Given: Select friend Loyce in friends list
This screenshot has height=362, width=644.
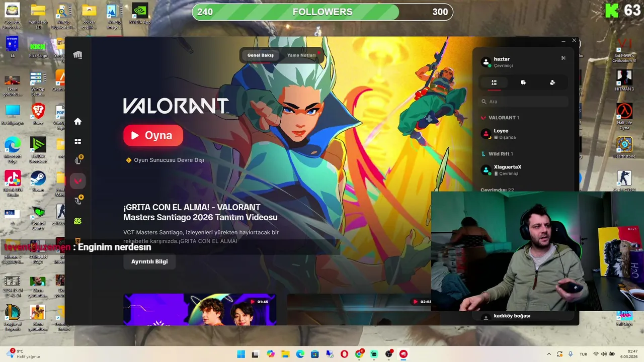Looking at the screenshot, I should [x=523, y=134].
